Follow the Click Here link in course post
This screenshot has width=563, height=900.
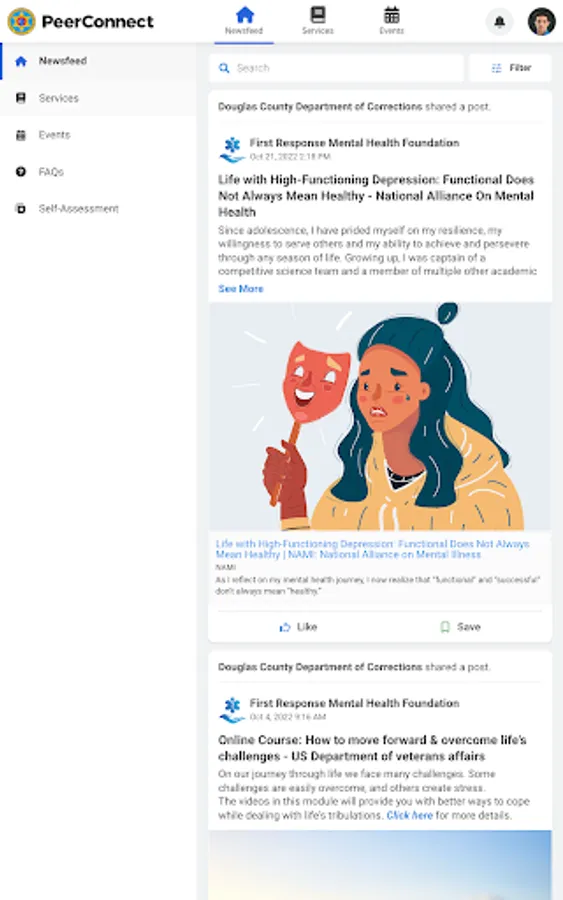pyautogui.click(x=409, y=815)
